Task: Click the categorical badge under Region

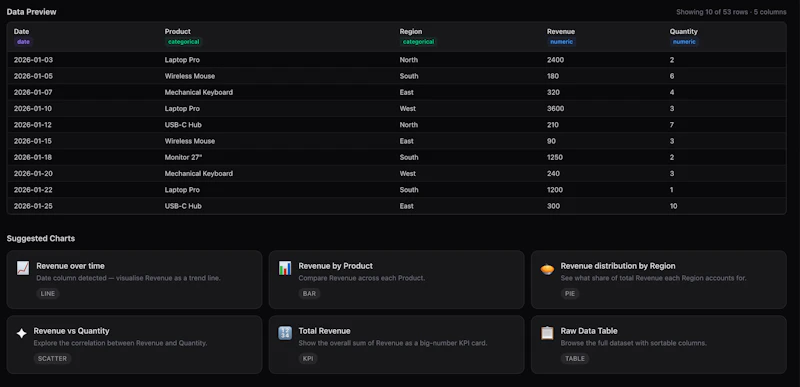Action: point(418,42)
